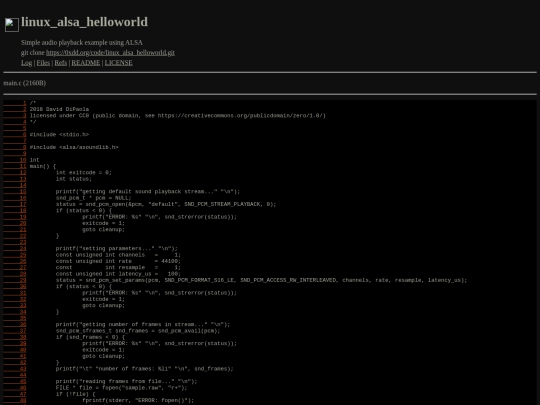
Task: Click 'const unsigned int rate = 44100' line
Action: coord(118,261)
